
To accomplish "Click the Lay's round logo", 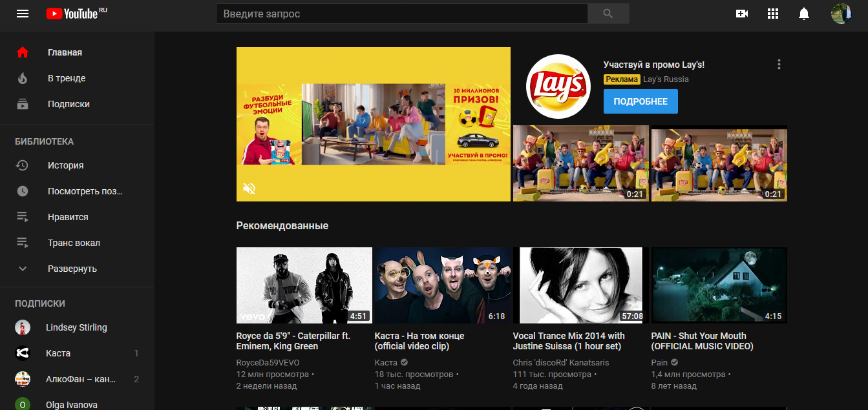I will (x=558, y=86).
